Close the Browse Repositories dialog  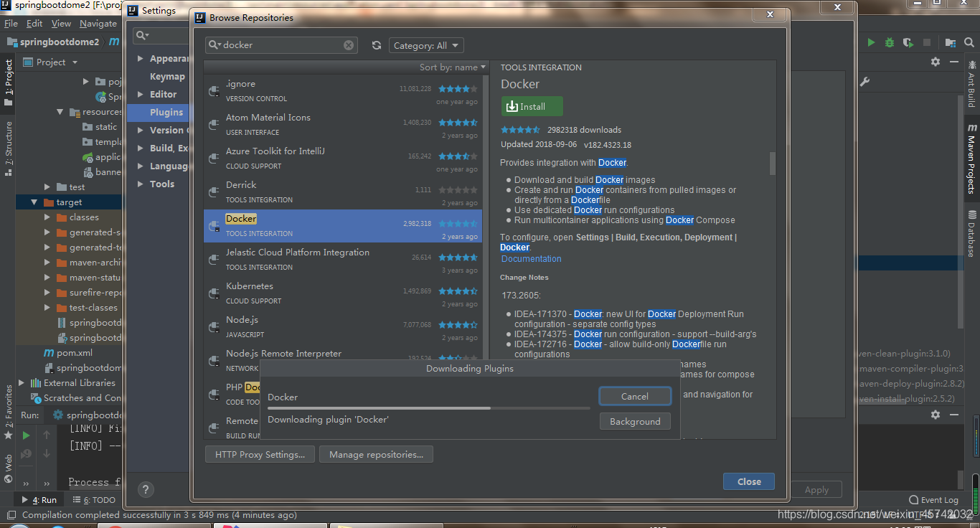[749, 481]
